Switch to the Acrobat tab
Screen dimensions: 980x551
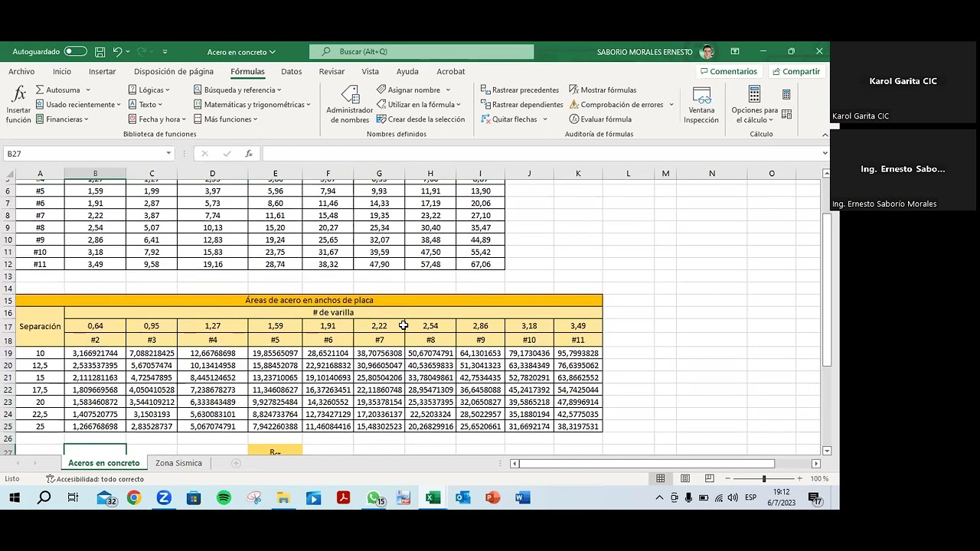click(x=450, y=71)
